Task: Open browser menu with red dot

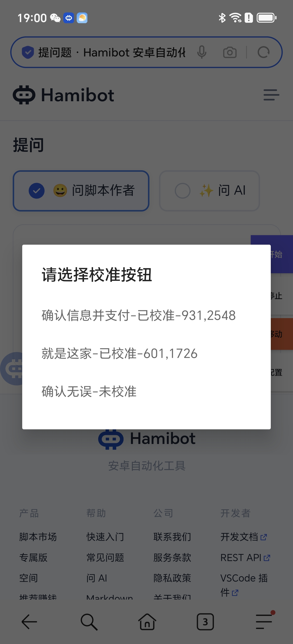Action: pos(264,621)
